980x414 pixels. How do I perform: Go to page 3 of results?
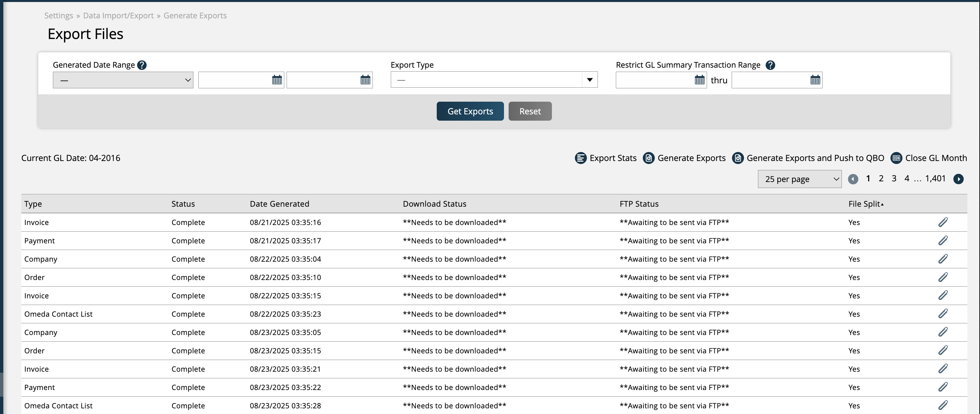pyautogui.click(x=894, y=179)
